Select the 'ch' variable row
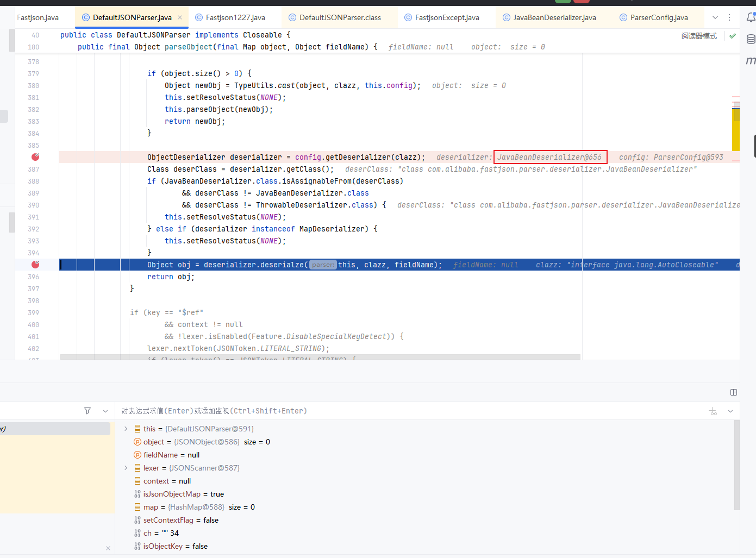 pyautogui.click(x=424, y=533)
